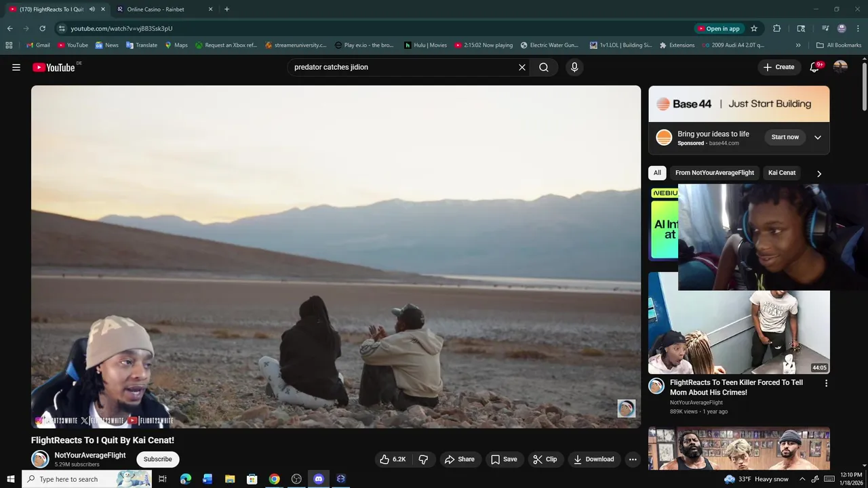Open the NotYourAverageFlight channel name link

coord(90,455)
